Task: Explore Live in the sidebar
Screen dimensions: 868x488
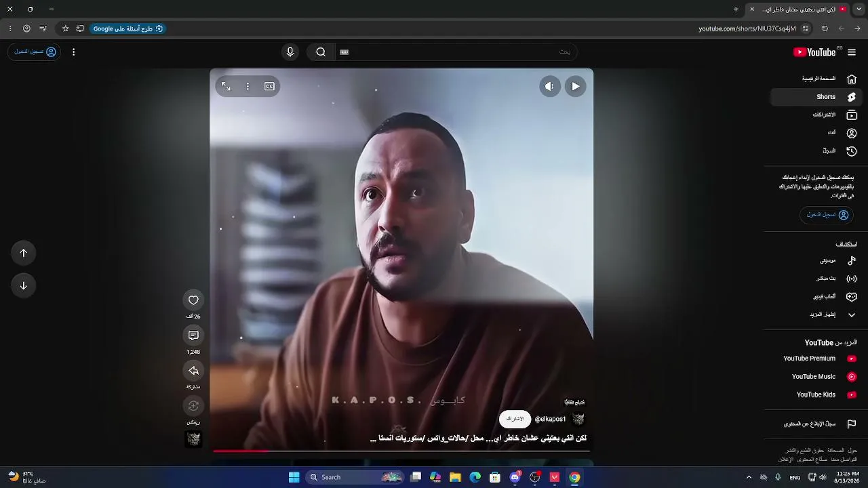Action: coord(815,279)
